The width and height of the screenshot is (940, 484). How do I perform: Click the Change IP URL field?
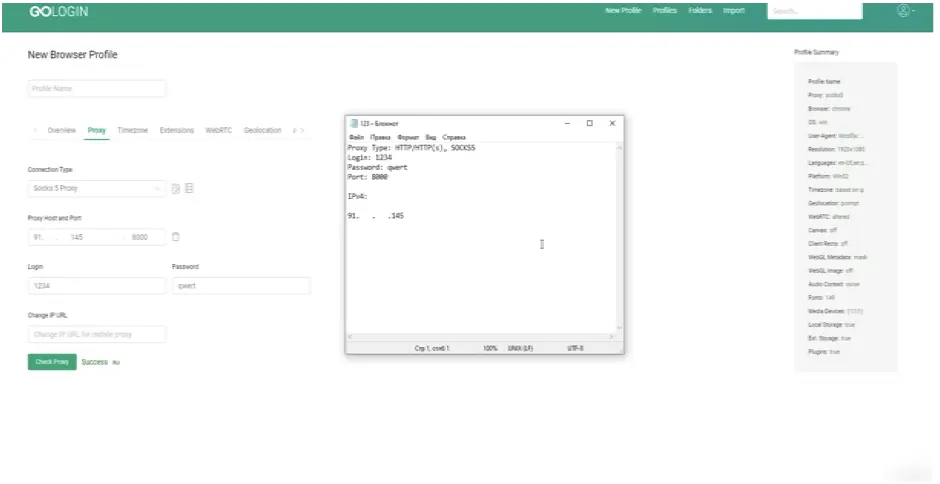[x=96, y=334]
